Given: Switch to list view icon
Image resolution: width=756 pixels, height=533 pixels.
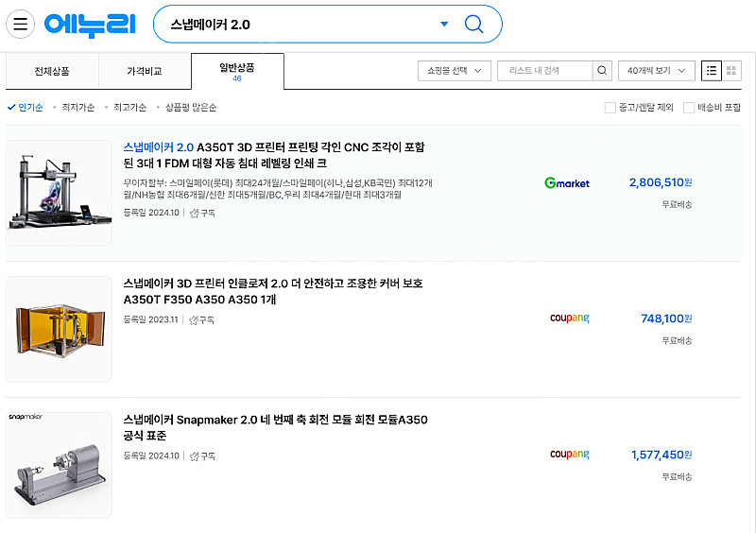Looking at the screenshot, I should point(712,71).
